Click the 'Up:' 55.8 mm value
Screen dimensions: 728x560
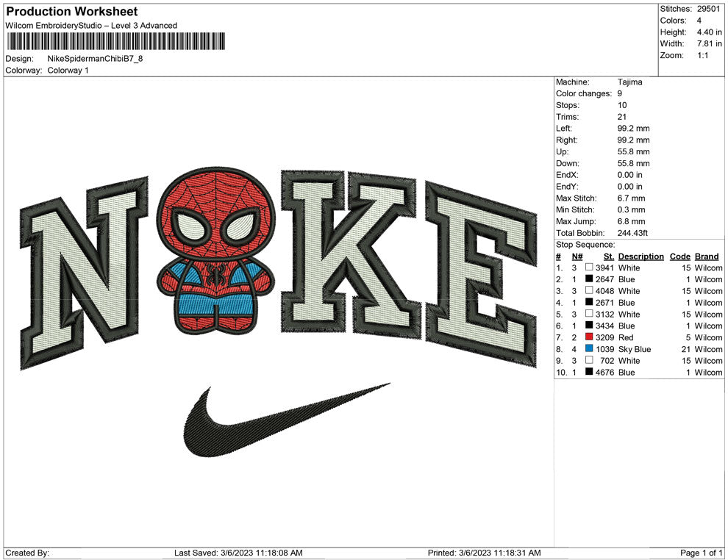coord(633,151)
